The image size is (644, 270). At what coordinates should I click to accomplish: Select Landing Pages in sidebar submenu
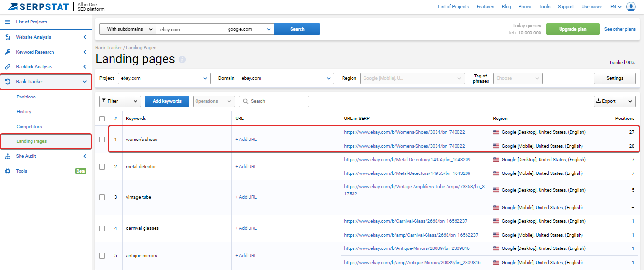[x=31, y=141]
